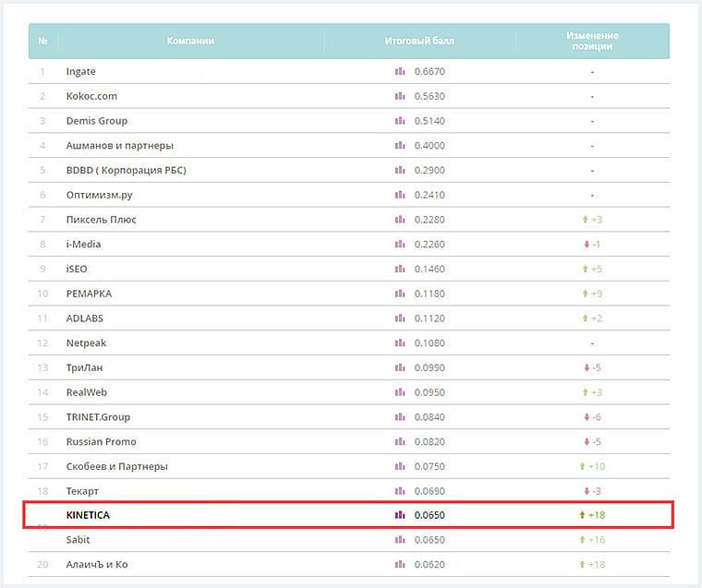
Task: Sort by Итоговый балл column header
Action: (419, 41)
